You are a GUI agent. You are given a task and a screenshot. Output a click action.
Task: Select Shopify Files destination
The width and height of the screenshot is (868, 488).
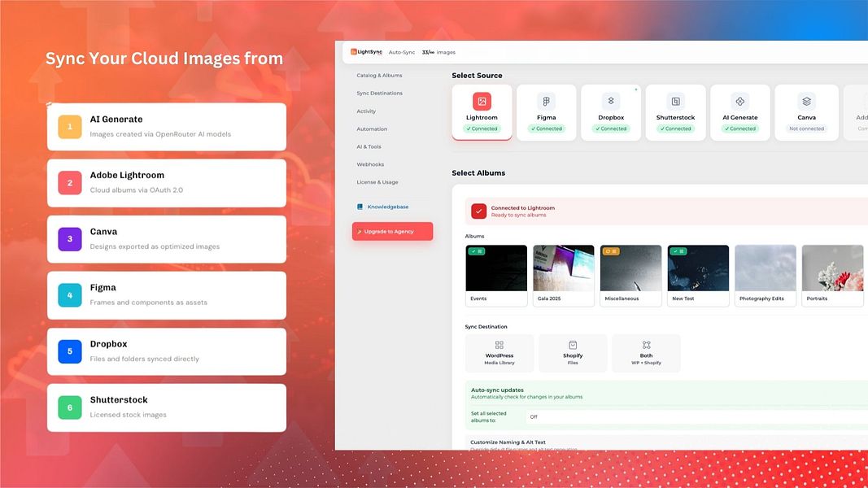pos(573,353)
